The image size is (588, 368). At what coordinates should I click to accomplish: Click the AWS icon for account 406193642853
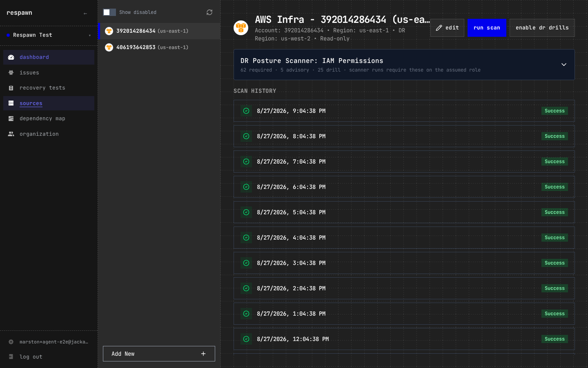pos(109,47)
